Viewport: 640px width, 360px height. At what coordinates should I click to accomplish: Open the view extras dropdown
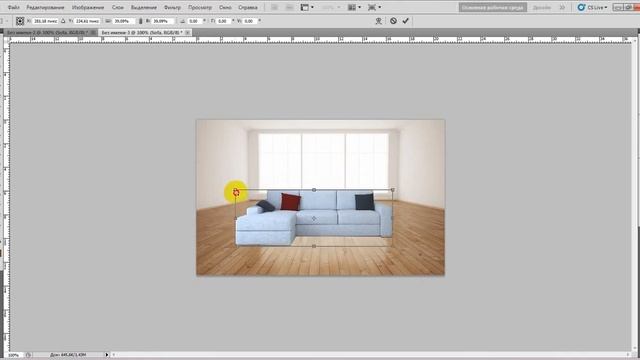(307, 7)
